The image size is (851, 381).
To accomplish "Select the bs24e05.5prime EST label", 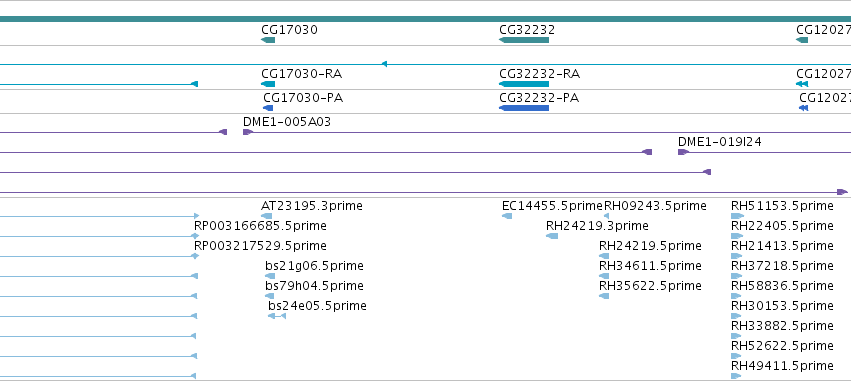I will (317, 306).
